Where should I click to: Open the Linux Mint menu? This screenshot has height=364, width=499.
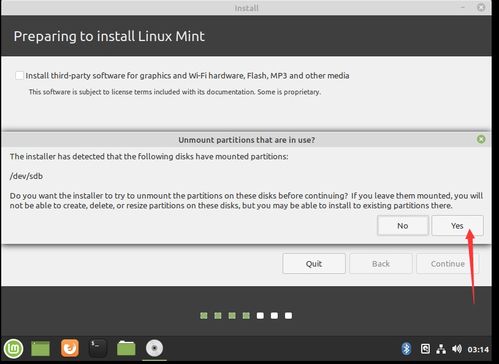pos(13,348)
